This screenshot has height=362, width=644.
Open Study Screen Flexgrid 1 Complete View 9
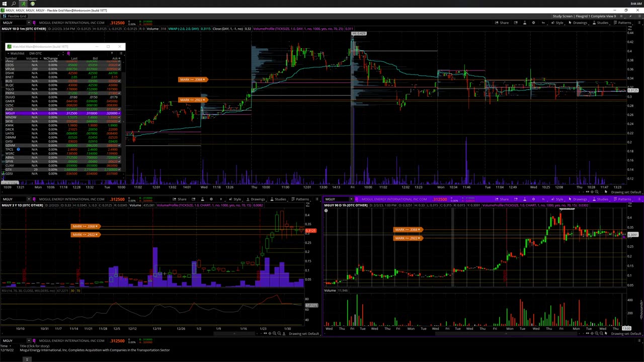click(x=584, y=16)
